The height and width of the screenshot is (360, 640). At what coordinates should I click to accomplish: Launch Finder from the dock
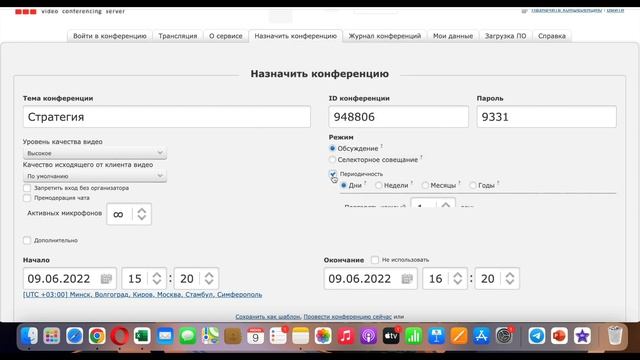(x=29, y=336)
